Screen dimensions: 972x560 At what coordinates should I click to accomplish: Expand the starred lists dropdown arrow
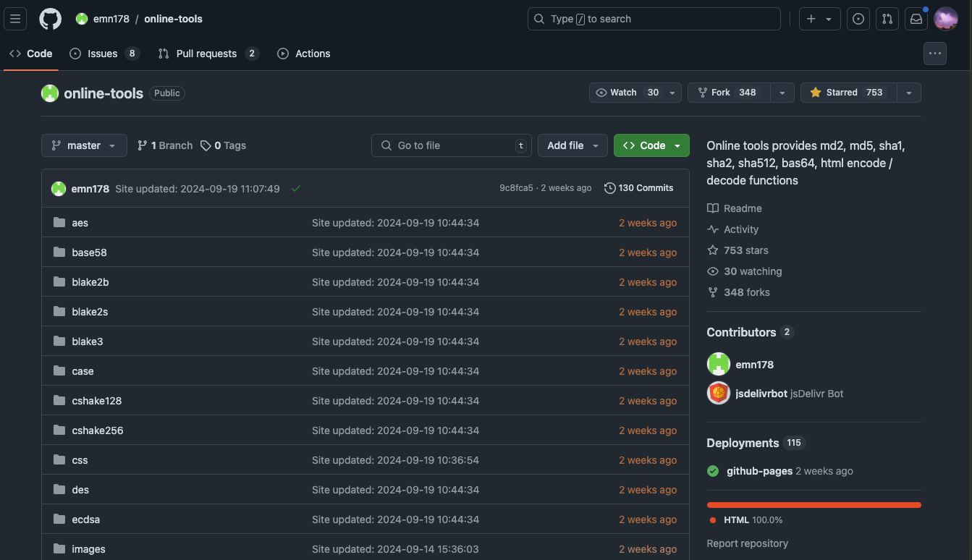tap(909, 93)
